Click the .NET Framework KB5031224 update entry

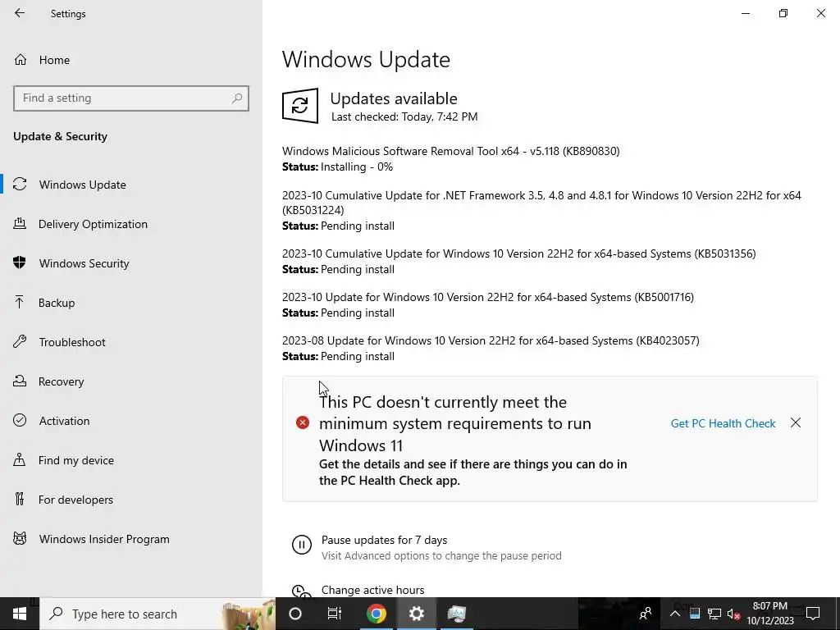click(541, 203)
